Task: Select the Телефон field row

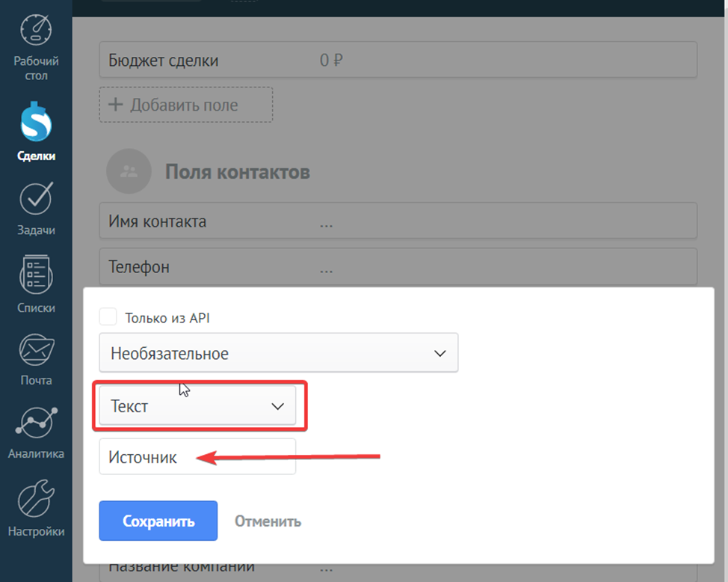Action: pos(398,266)
